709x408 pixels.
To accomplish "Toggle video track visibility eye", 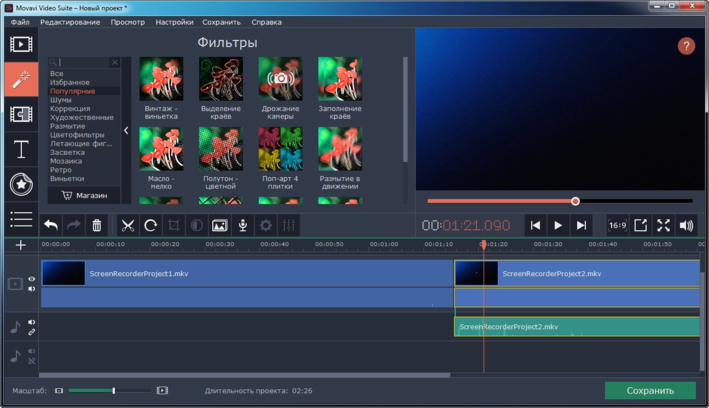I will [x=32, y=279].
